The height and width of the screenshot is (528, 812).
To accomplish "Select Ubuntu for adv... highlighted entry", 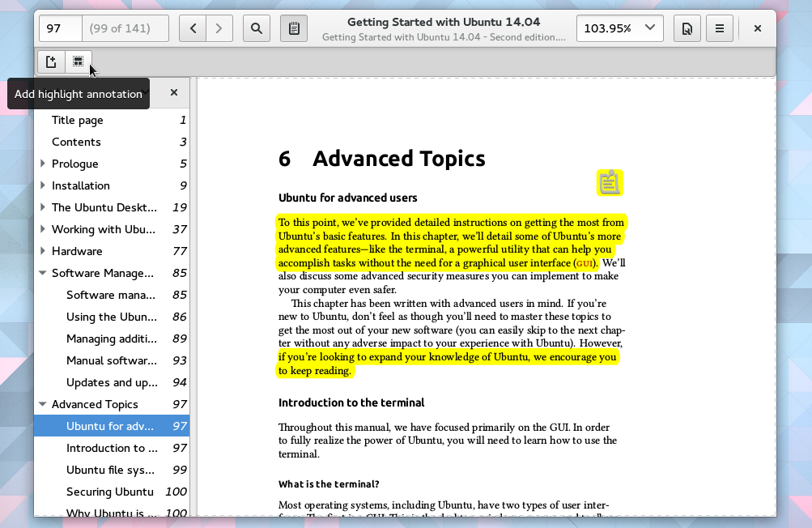I will tap(112, 426).
